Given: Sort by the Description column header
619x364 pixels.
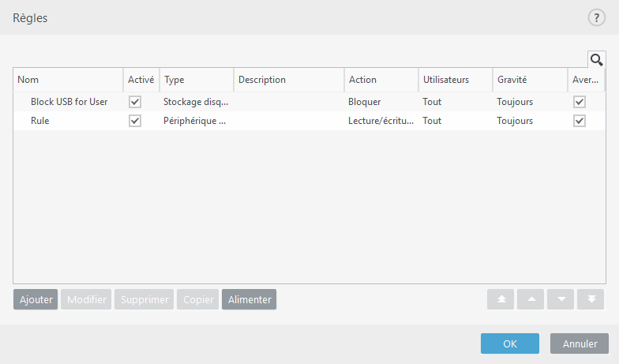Looking at the screenshot, I should (289, 80).
